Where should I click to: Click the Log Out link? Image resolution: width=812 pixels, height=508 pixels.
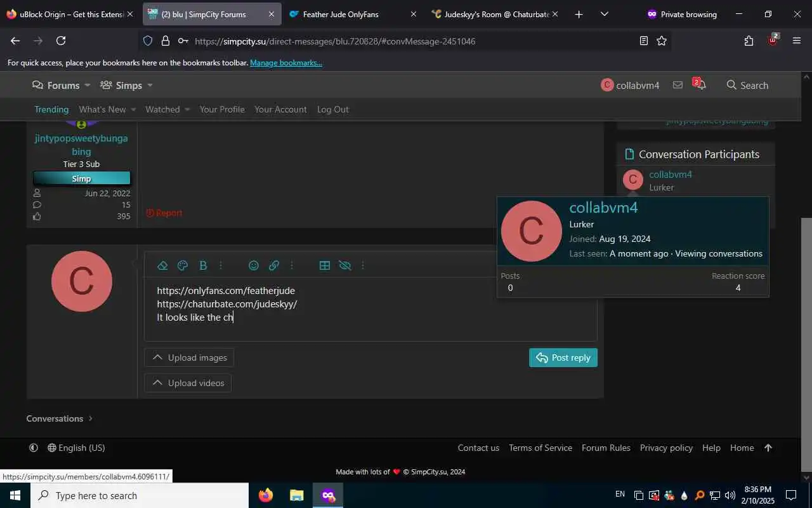coord(333,109)
